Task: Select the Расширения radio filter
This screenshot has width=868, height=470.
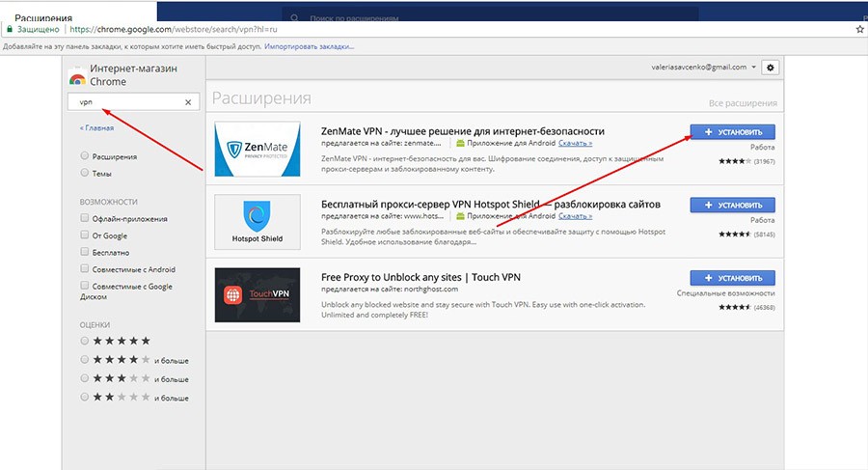Action: [x=86, y=156]
